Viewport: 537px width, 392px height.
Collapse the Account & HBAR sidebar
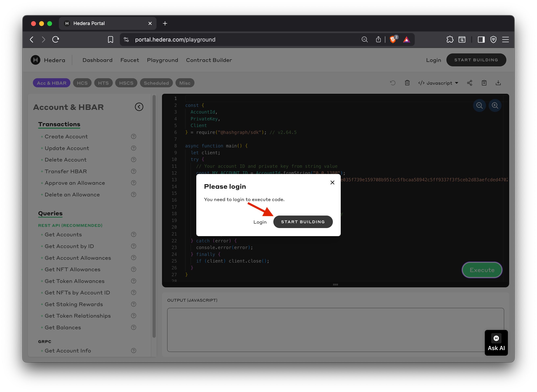pyautogui.click(x=139, y=107)
